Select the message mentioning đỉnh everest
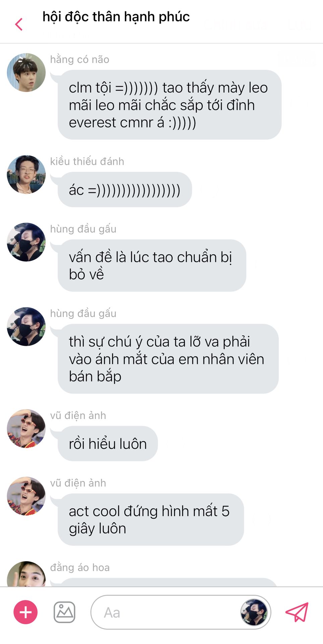 170,105
